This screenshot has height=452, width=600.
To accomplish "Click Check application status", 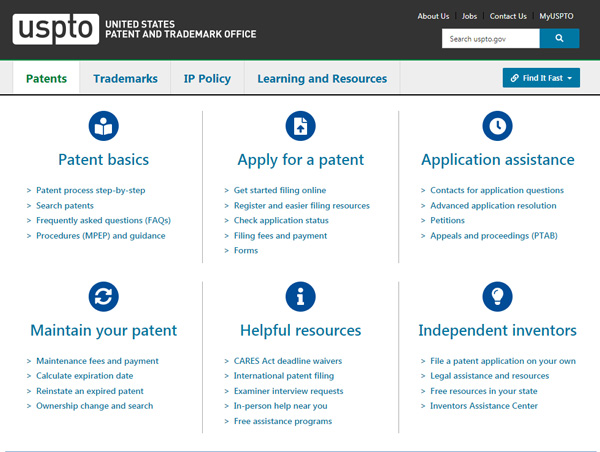I will 281,220.
